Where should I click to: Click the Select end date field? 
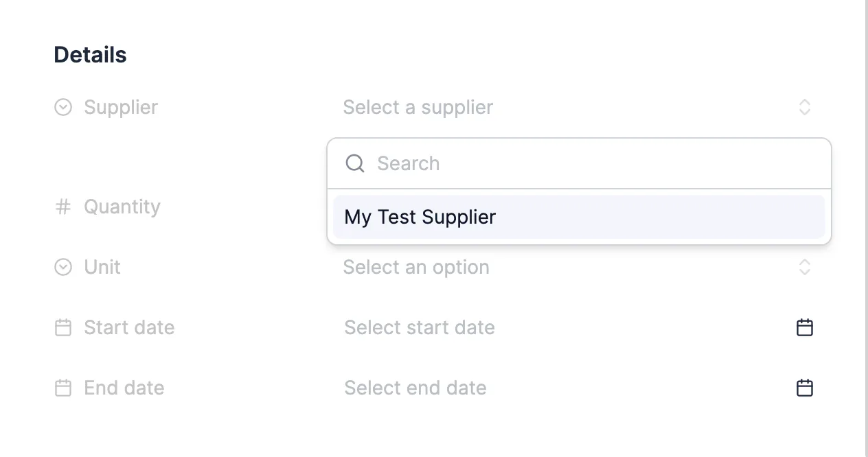[x=578, y=388]
